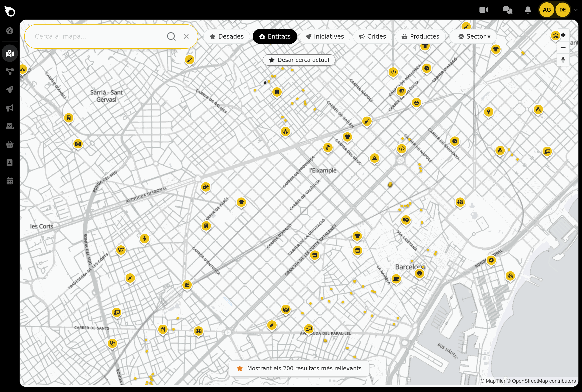This screenshot has height=392, width=582.
Task: Click the 'AVINGUDA DIAGONAL' street label
Action: click(x=146, y=195)
